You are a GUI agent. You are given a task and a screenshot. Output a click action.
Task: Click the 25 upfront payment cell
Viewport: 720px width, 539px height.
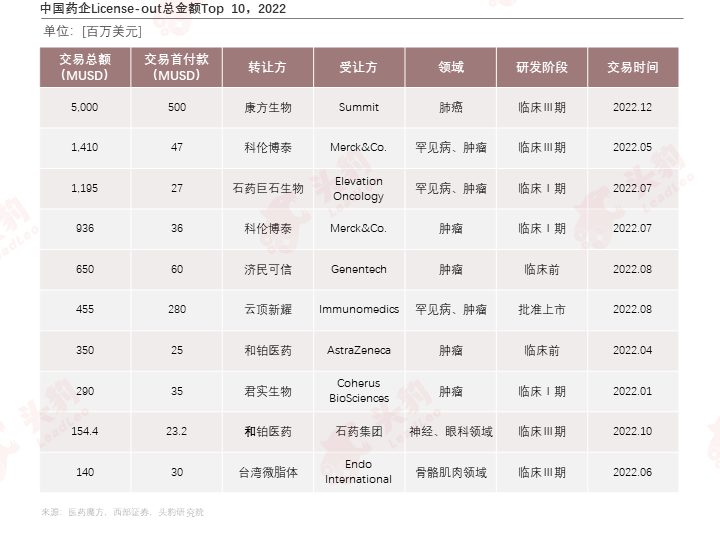pos(177,350)
